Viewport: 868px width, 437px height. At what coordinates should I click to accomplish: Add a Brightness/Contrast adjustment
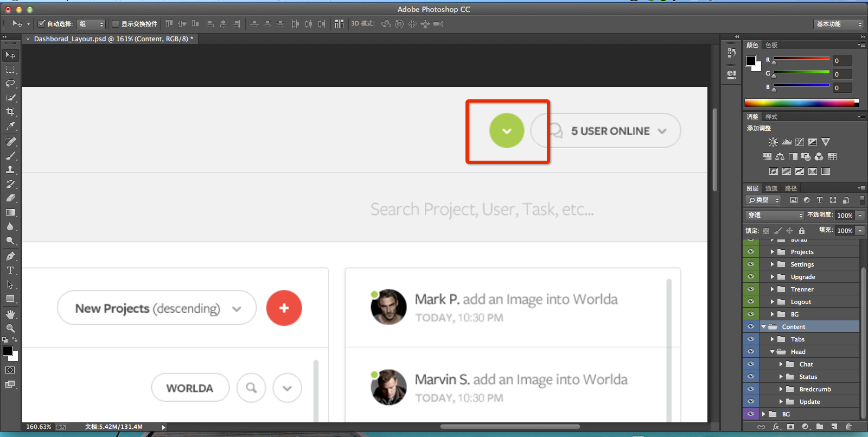pyautogui.click(x=773, y=142)
